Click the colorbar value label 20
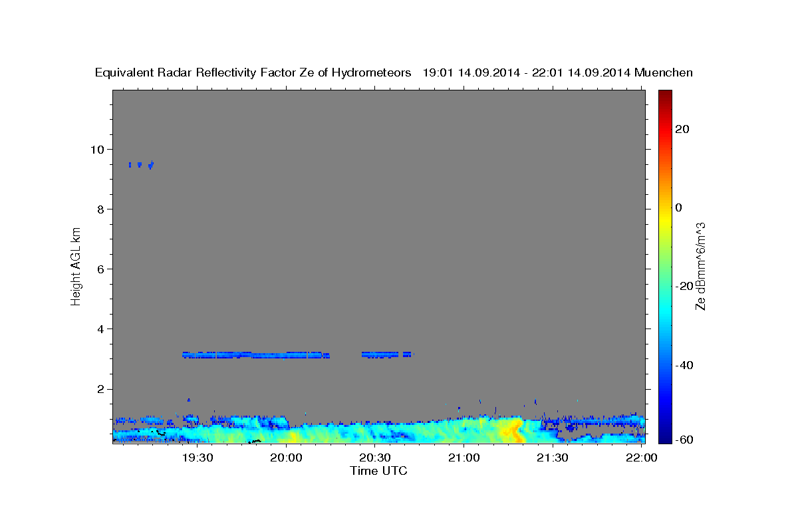 click(x=682, y=129)
